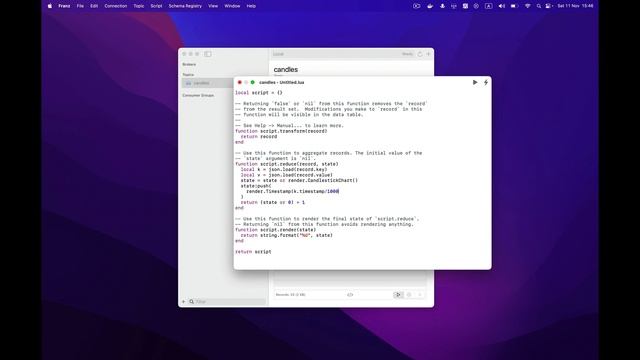Click the 'render.Timestamp(k.timestamp/1000' line
The image size is (640, 360).
click(x=293, y=191)
